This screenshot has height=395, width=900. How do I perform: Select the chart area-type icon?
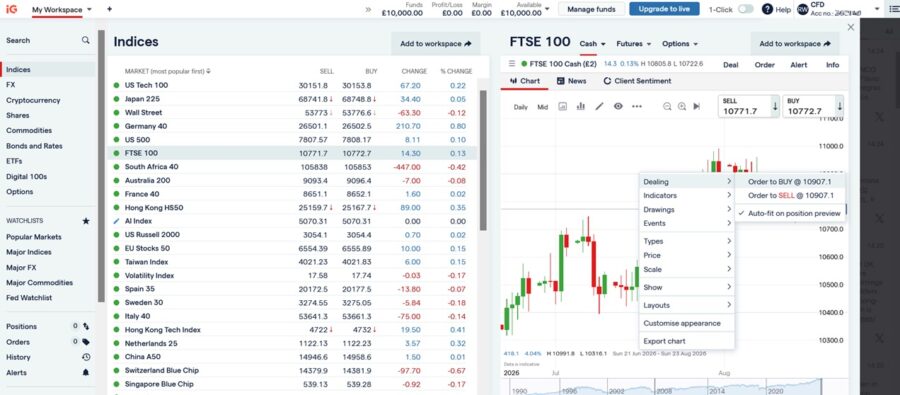562,106
